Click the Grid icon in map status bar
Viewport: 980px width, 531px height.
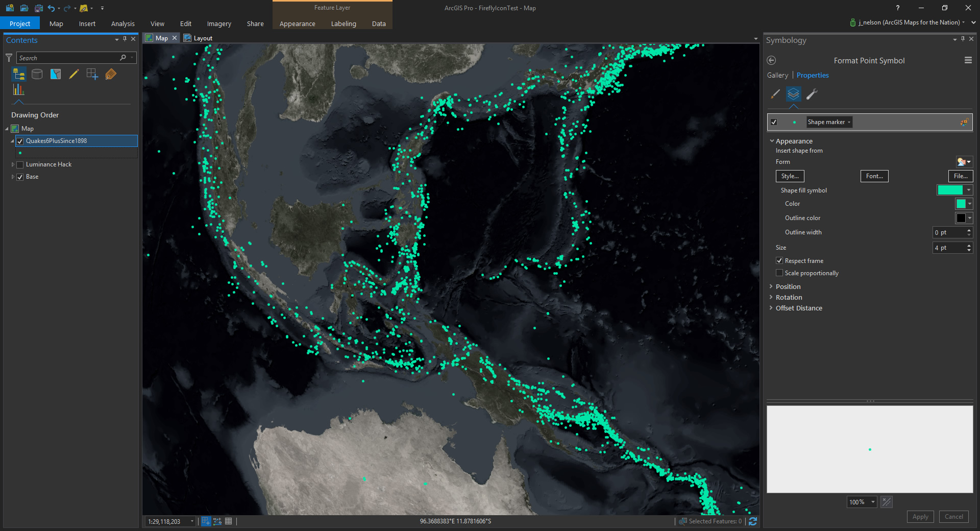[229, 521]
